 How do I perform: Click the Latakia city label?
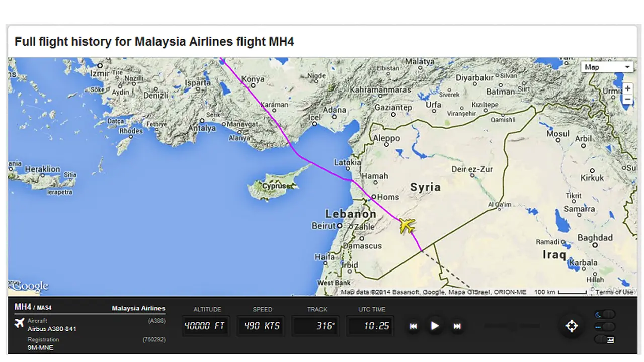(x=347, y=163)
